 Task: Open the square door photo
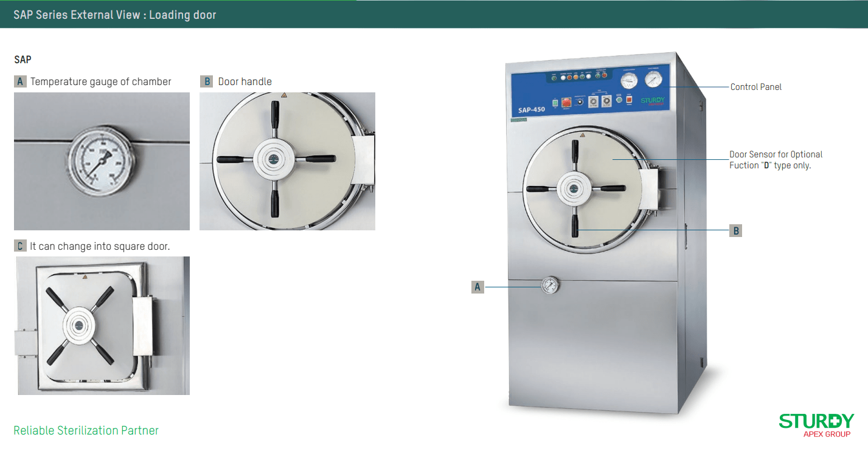[102, 326]
